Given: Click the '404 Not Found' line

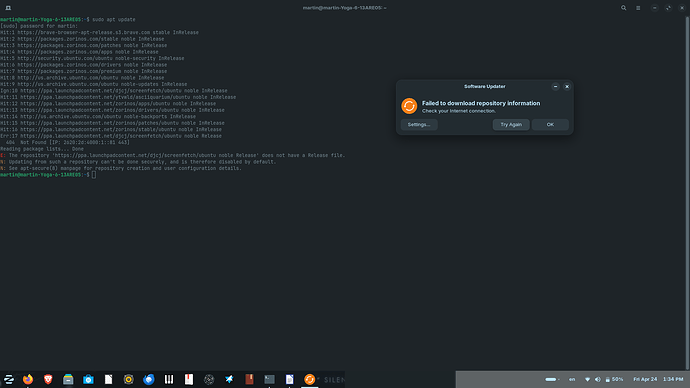Looking at the screenshot, I should [68, 143].
